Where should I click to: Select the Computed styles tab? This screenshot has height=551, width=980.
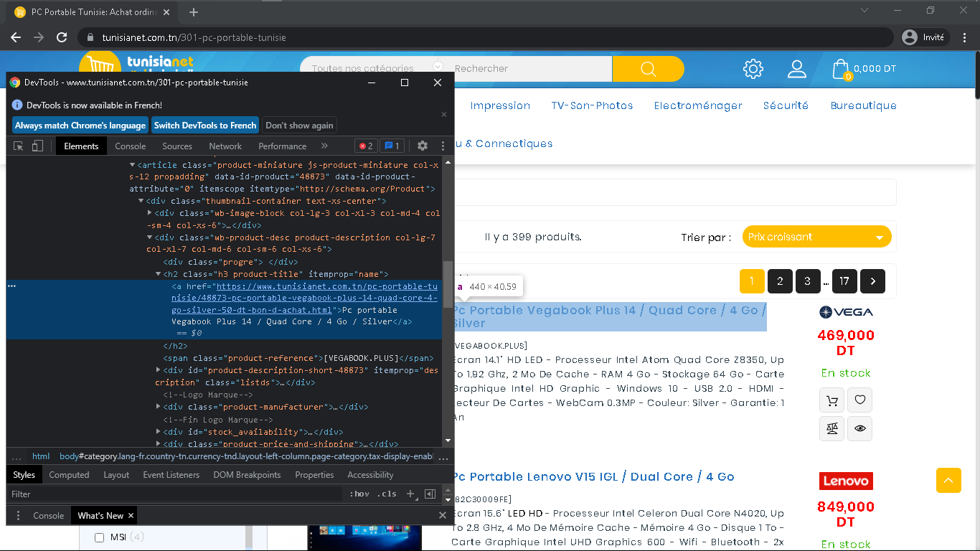point(69,475)
